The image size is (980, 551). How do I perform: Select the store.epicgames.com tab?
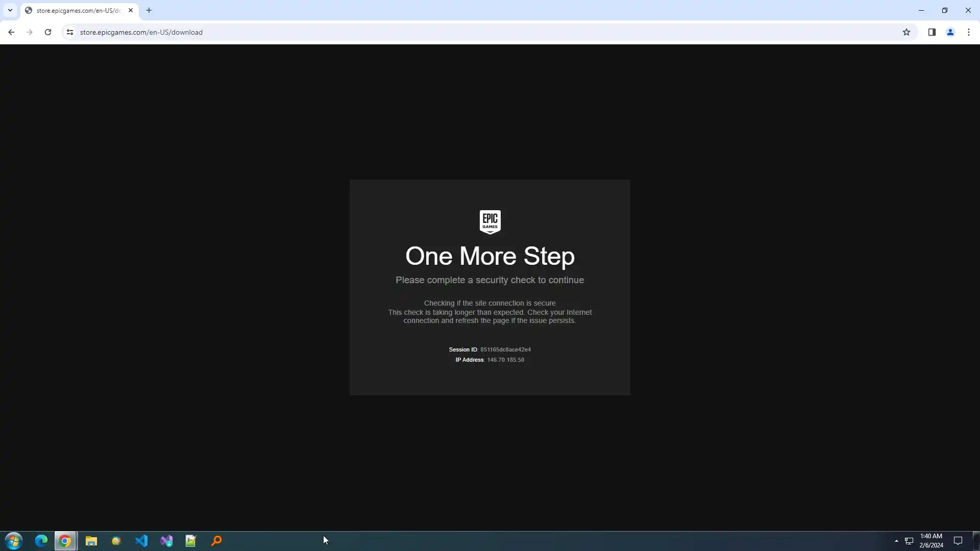77,10
